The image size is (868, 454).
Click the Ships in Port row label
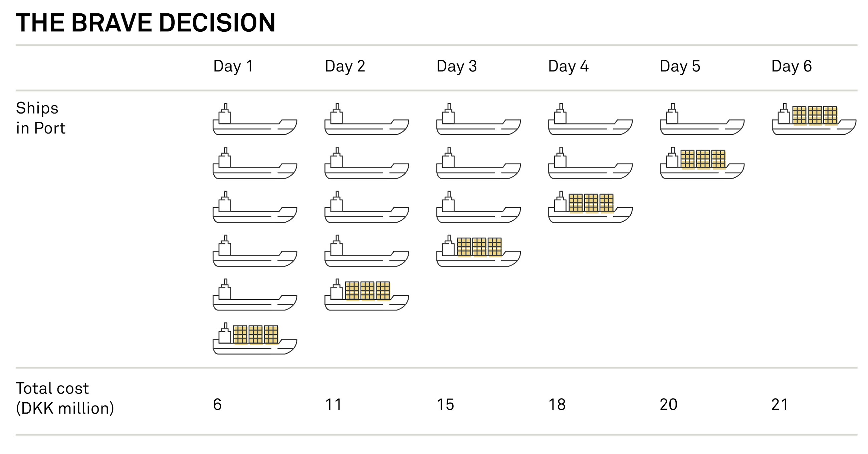(40, 118)
